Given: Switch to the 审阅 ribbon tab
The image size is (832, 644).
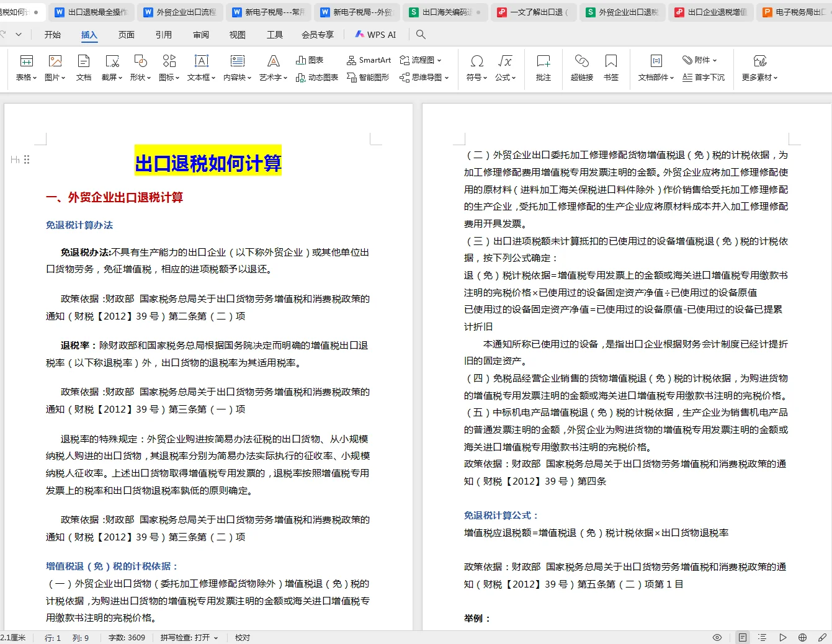Looking at the screenshot, I should pyautogui.click(x=200, y=35).
